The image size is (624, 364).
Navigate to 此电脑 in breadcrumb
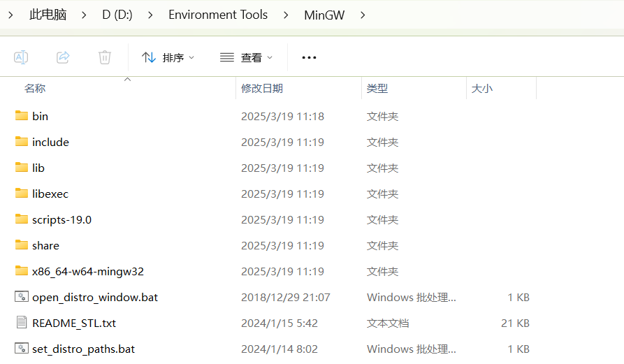[x=48, y=15]
